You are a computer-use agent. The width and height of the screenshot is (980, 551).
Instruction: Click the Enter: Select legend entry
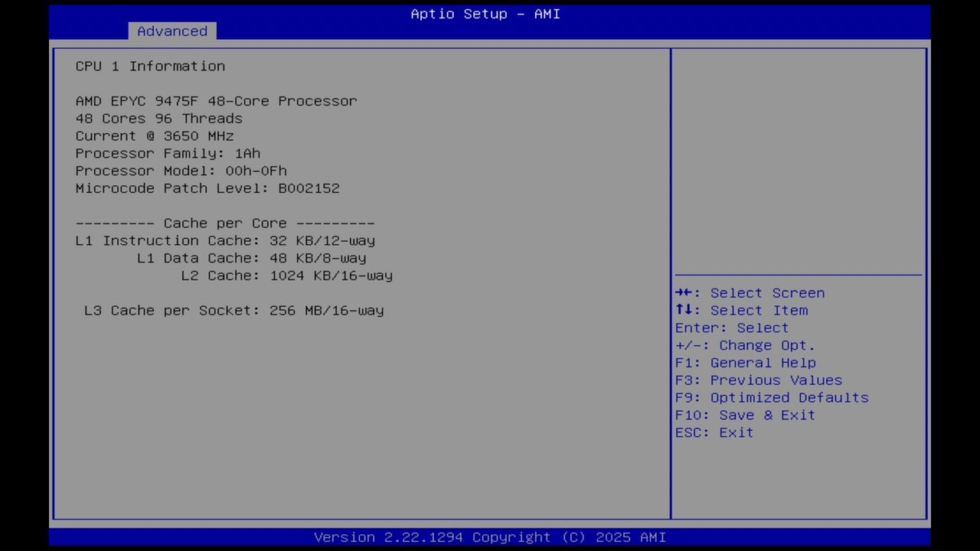[x=731, y=328]
